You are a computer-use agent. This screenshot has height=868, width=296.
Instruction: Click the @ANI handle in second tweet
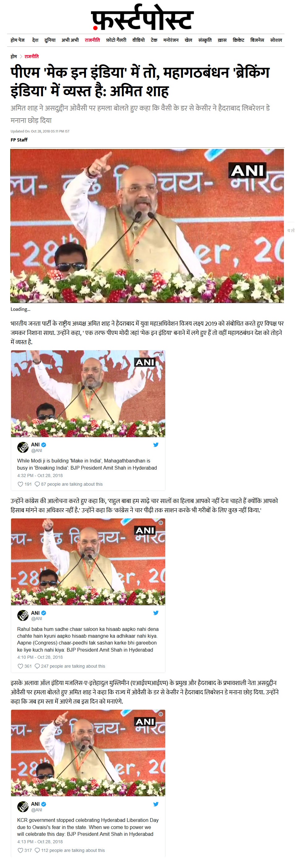[37, 619]
